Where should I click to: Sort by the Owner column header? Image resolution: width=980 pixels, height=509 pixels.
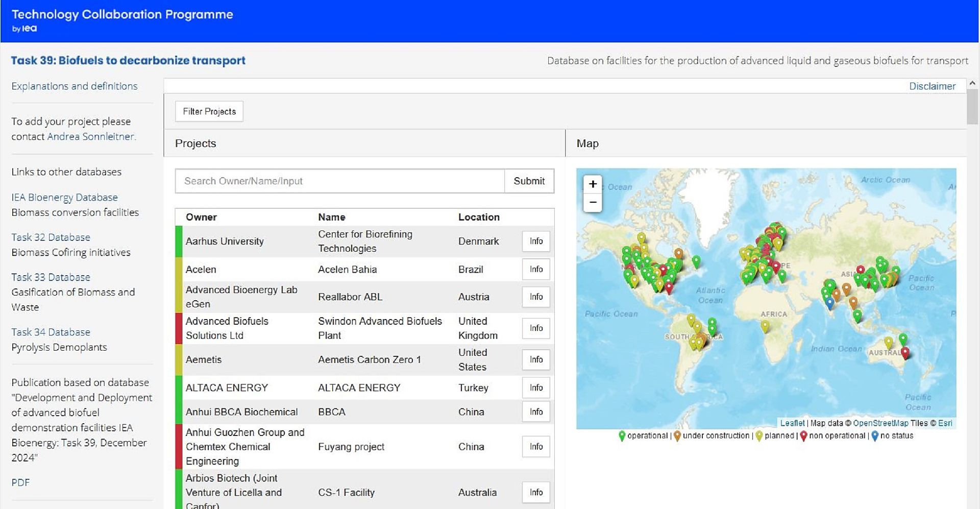point(201,217)
